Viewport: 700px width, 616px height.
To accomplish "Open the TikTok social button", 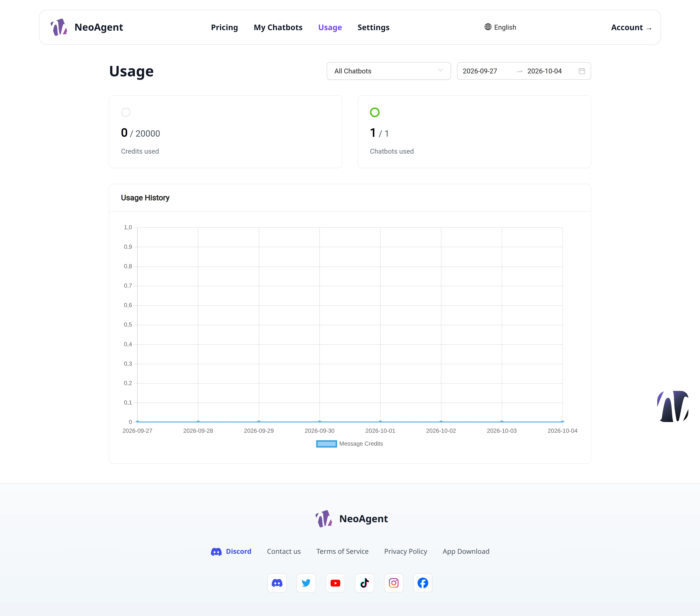I will point(364,583).
